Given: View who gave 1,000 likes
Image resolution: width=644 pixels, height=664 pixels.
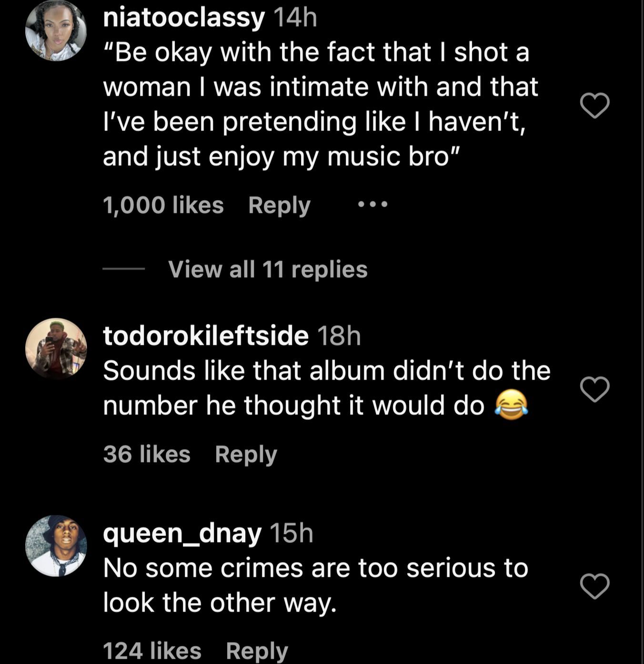Looking at the screenshot, I should pos(163,205).
